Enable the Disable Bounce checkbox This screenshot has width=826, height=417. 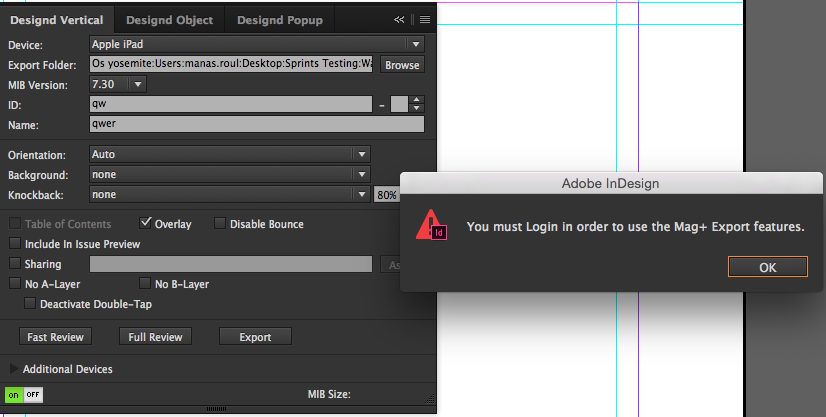click(x=220, y=223)
